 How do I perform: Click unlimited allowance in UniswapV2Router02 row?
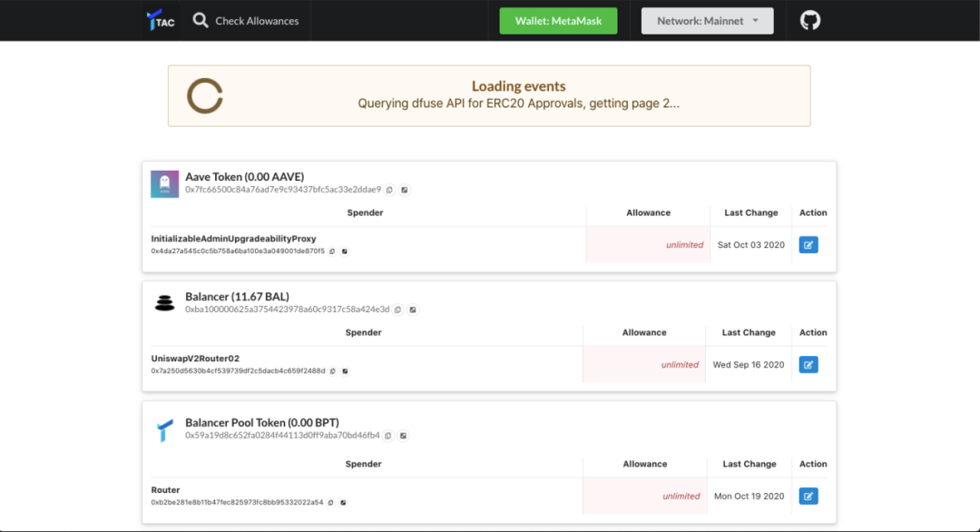(x=680, y=364)
